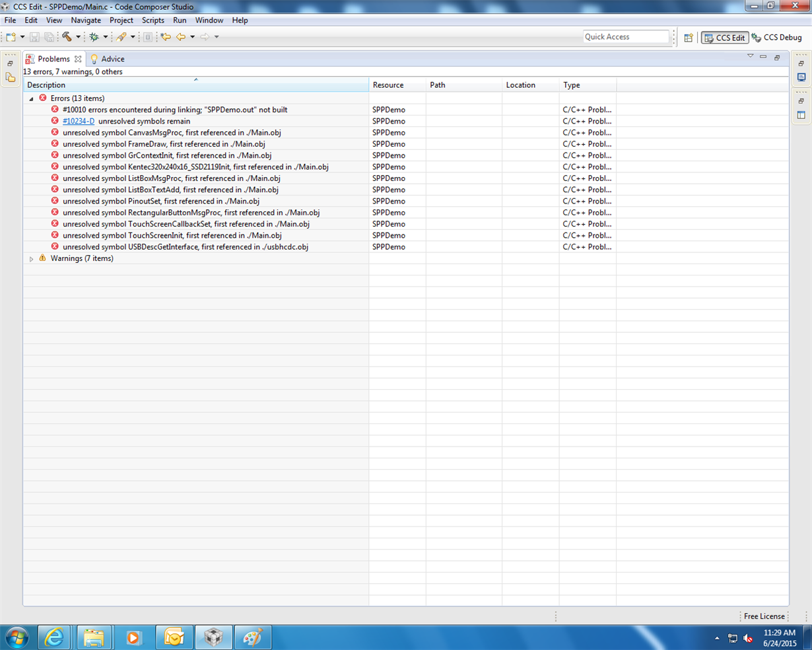Click the New wizard toolbar icon
This screenshot has height=650, width=812.
pyautogui.click(x=11, y=37)
